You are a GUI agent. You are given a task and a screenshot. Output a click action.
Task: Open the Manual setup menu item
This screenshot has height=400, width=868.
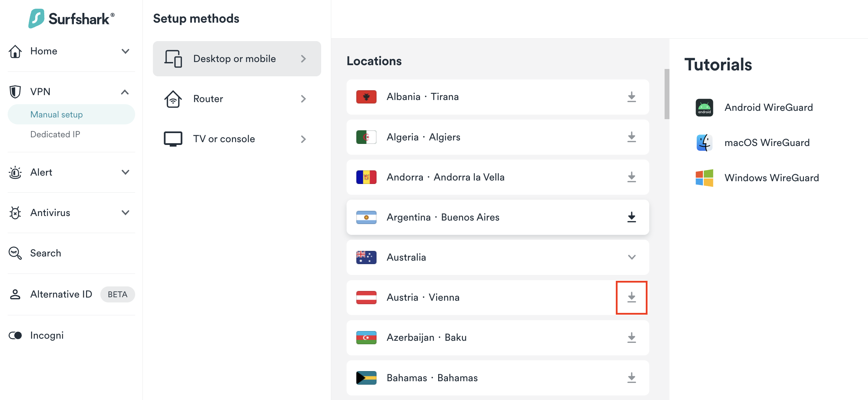[56, 114]
